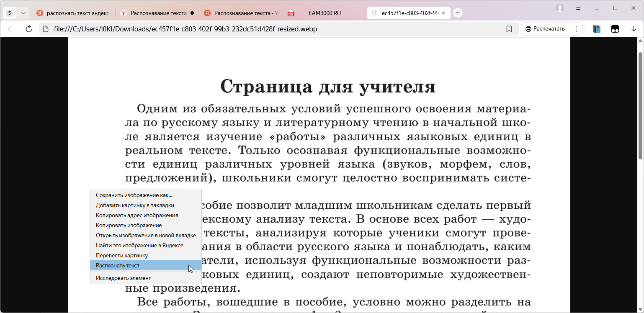
Task: Click the blue dictionary extension icon
Action: pos(596,28)
